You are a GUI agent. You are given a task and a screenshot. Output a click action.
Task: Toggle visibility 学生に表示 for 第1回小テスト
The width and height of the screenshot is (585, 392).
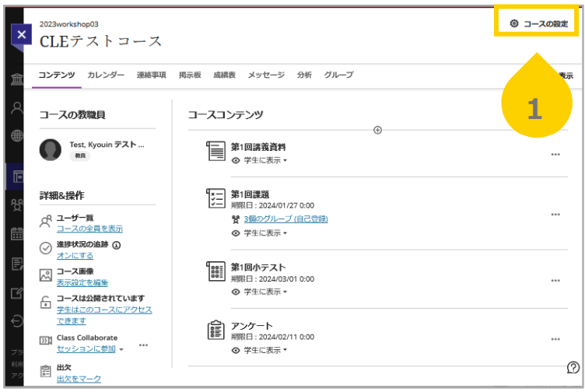(259, 292)
